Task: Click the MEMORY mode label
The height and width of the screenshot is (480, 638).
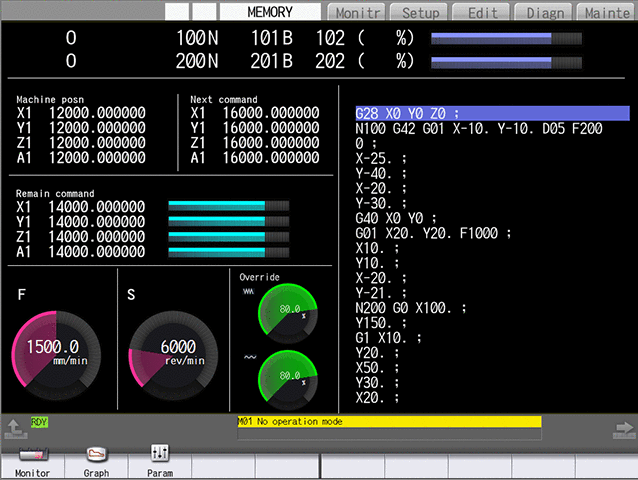Action: tap(270, 12)
